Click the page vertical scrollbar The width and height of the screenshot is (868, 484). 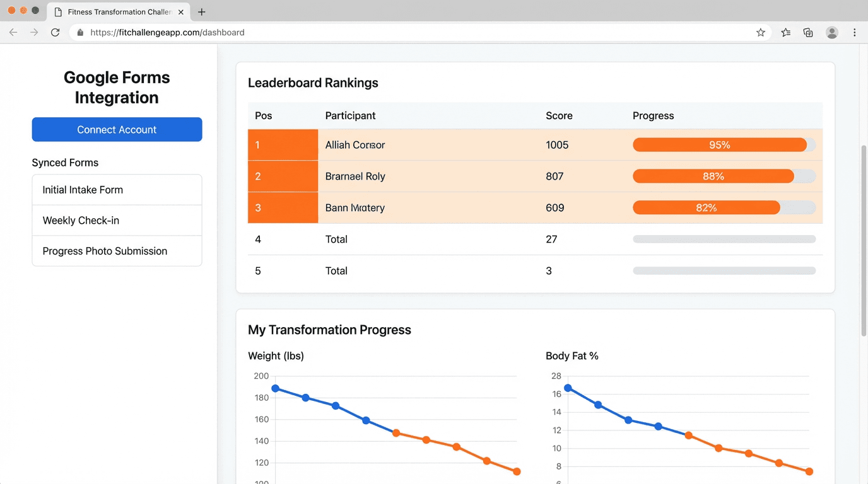tap(864, 239)
